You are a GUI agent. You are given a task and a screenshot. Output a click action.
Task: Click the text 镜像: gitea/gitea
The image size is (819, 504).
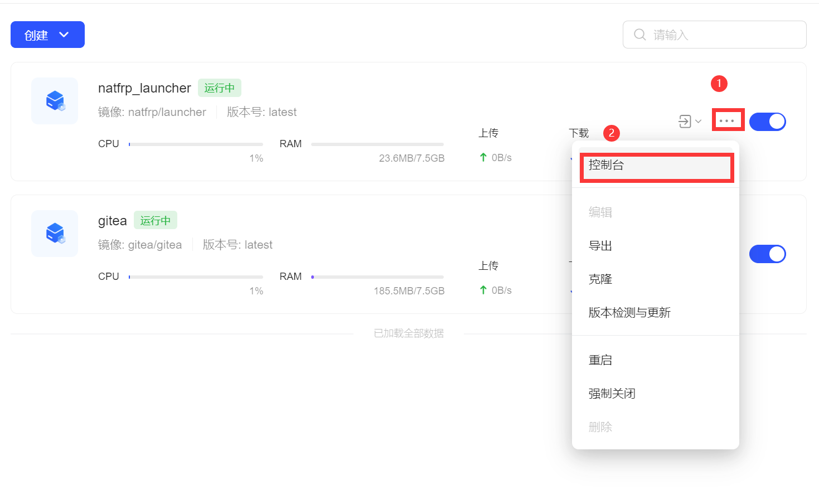coord(140,245)
